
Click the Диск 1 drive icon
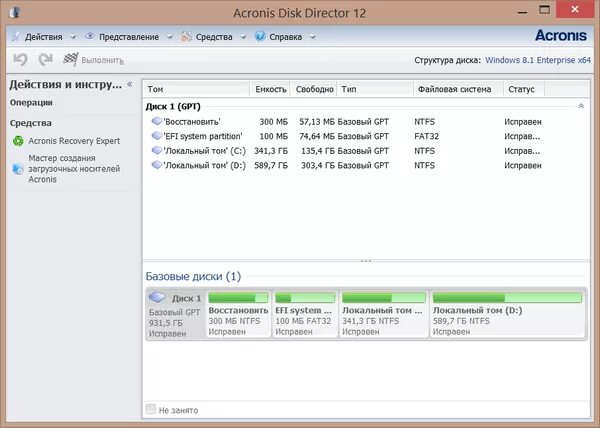(x=158, y=298)
